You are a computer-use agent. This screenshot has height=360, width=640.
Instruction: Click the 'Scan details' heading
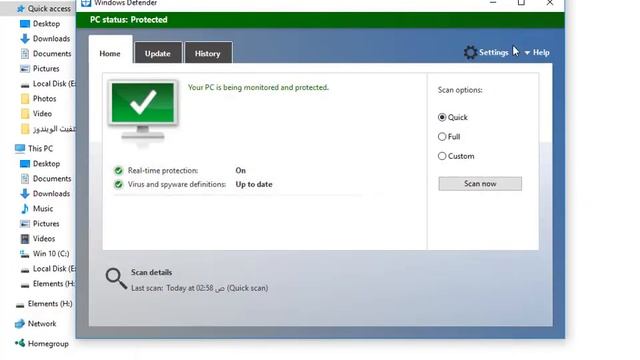click(x=151, y=273)
